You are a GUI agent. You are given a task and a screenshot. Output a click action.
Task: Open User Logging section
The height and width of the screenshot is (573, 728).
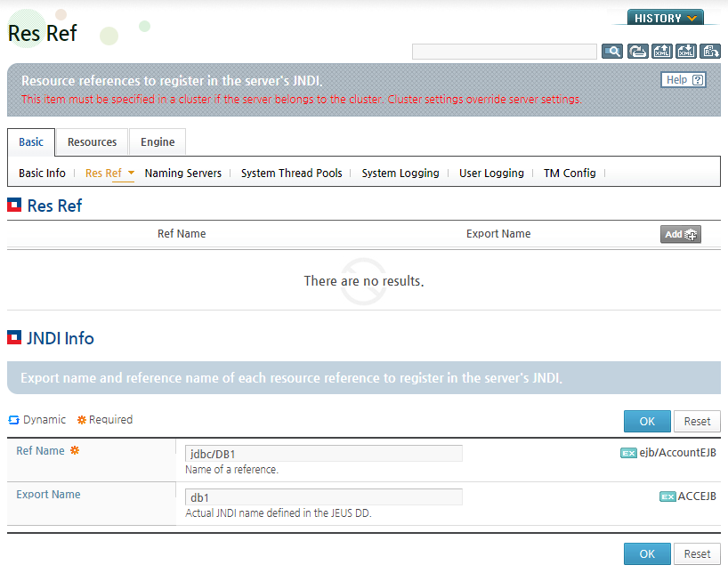pyautogui.click(x=491, y=174)
